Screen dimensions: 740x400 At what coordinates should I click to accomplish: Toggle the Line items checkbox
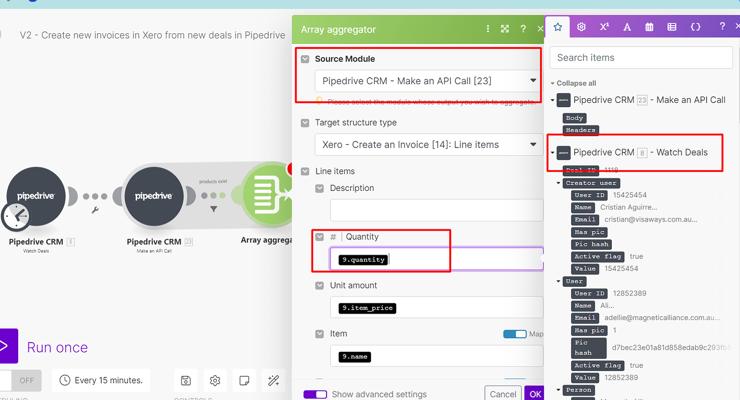click(305, 171)
